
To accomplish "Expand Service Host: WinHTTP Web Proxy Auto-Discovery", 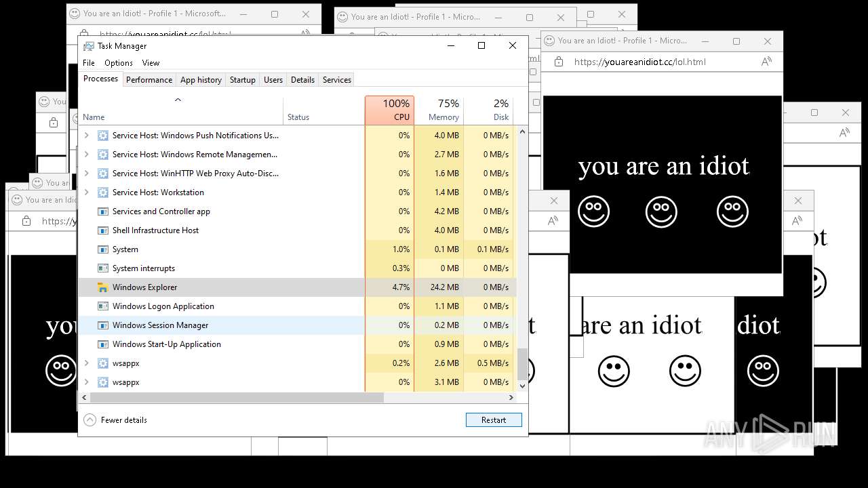I will click(x=86, y=174).
